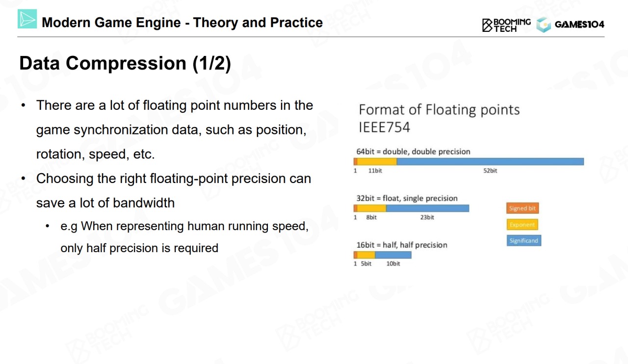
Task: Click the "16bit = half, half precision" label
Action: tap(402, 245)
